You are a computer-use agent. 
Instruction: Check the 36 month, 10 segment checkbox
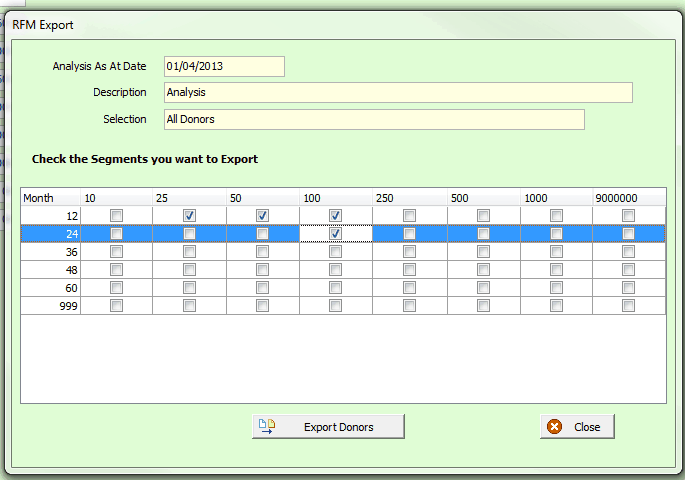pyautogui.click(x=116, y=252)
